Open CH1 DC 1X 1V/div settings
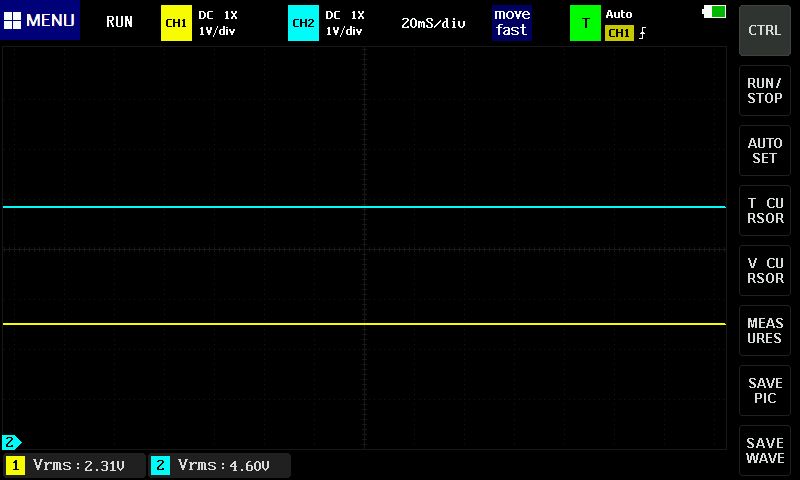The height and width of the screenshot is (480, 800). pos(218,22)
